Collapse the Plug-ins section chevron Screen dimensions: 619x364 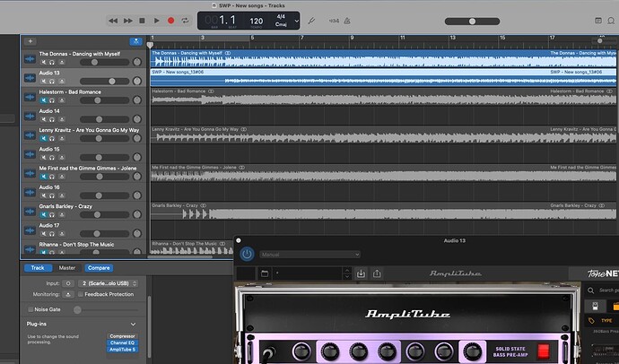pyautogui.click(x=133, y=325)
